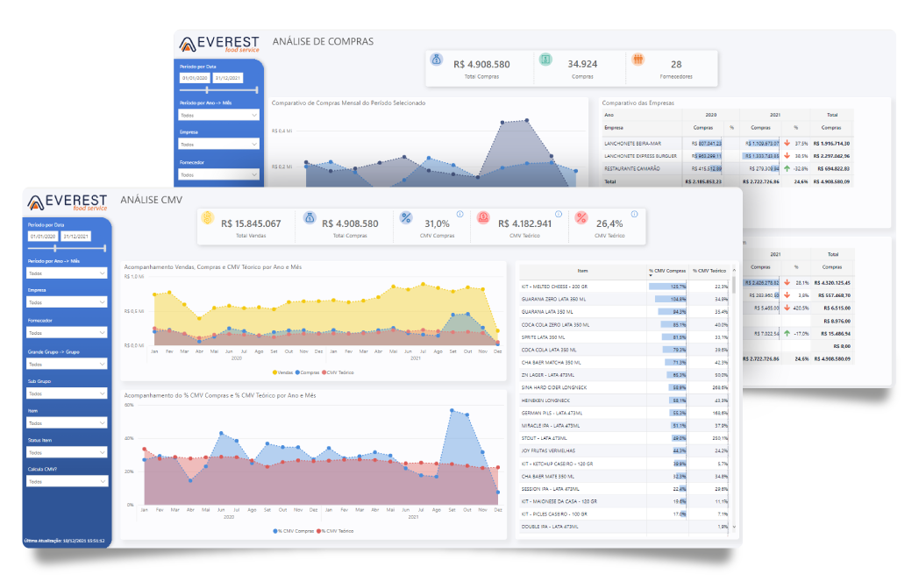Click the money bag icon in CMV panel
Screen dimensions: 919x588
(x=310, y=218)
